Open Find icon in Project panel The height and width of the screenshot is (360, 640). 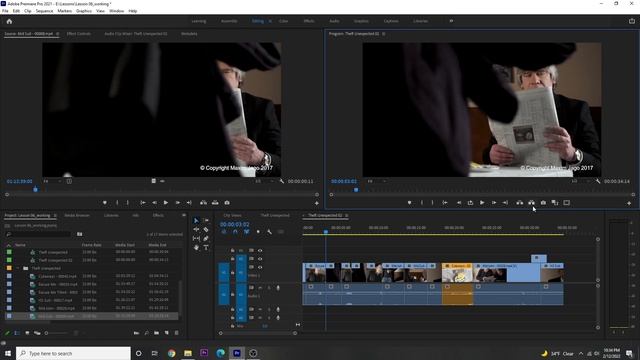147,333
